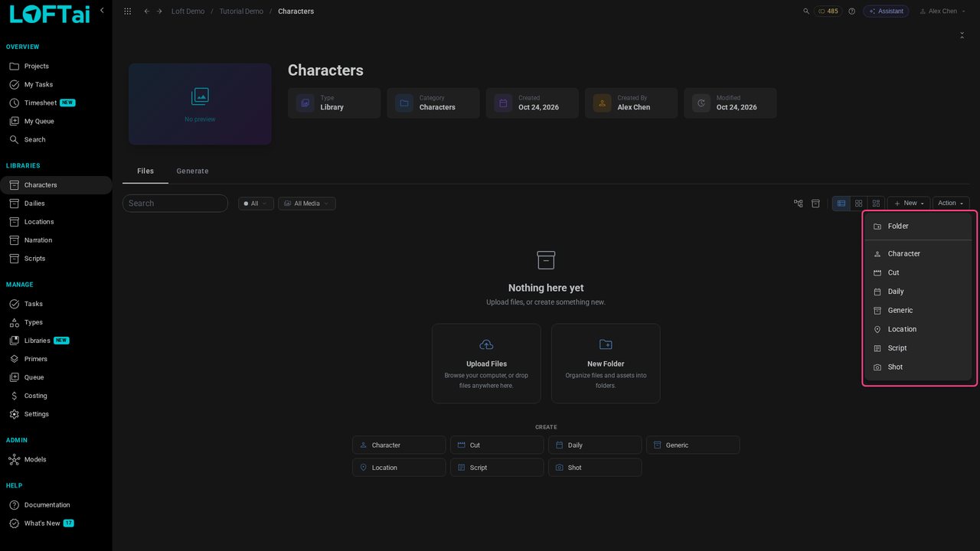Screen dimensions: 980x551
Task: Choose Folder from the New menu
Action: pos(918,227)
